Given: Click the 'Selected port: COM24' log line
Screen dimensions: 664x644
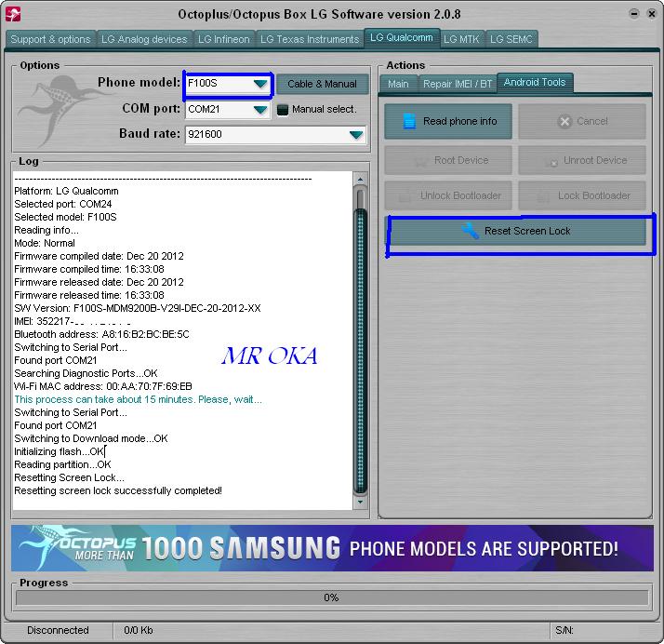Looking at the screenshot, I should (x=63, y=204).
